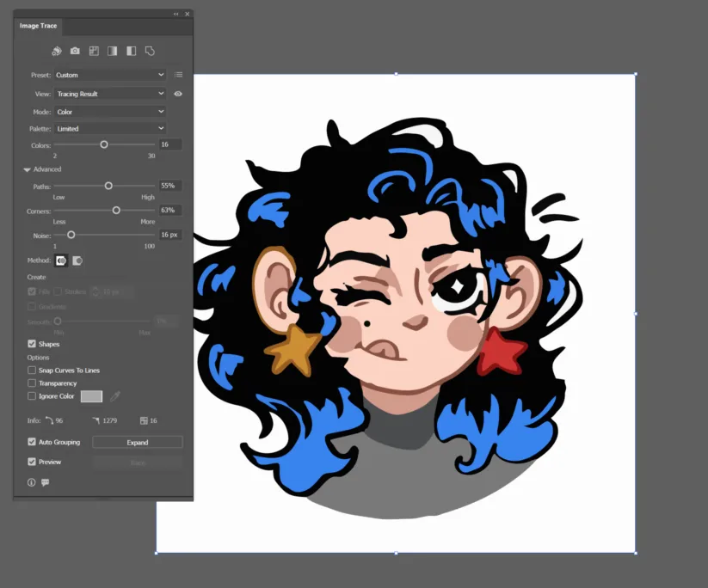
Task: Uncheck the Shapes checkbox
Action: pyautogui.click(x=32, y=344)
